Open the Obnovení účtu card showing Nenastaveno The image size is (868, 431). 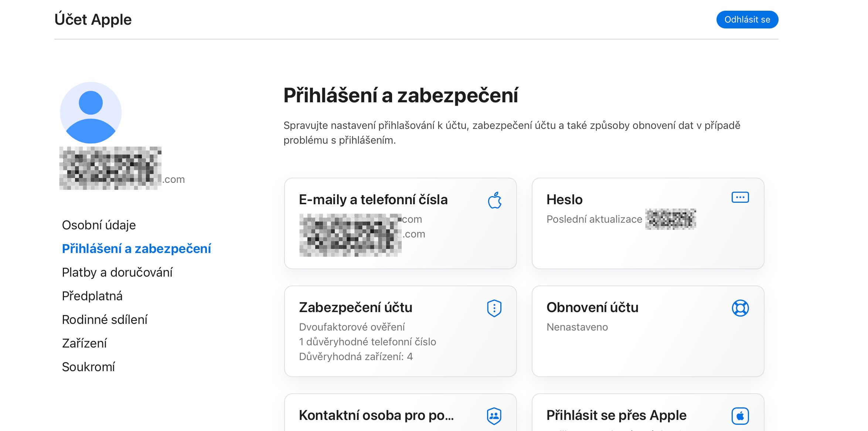coord(648,331)
